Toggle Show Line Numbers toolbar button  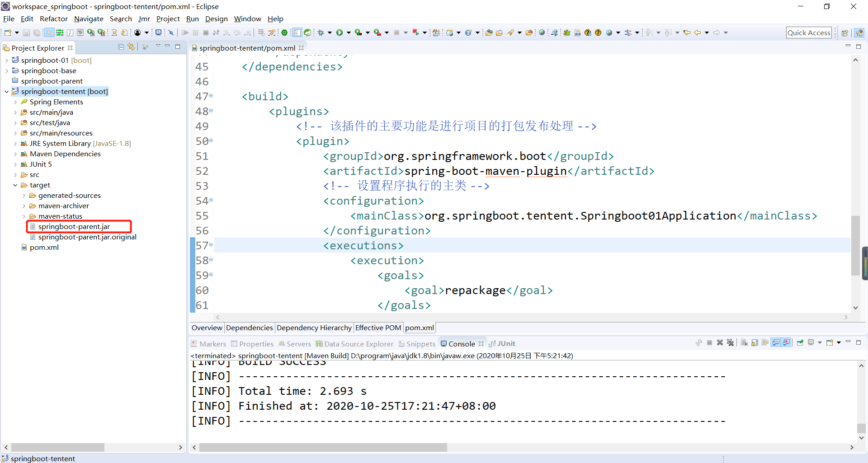click(x=297, y=33)
